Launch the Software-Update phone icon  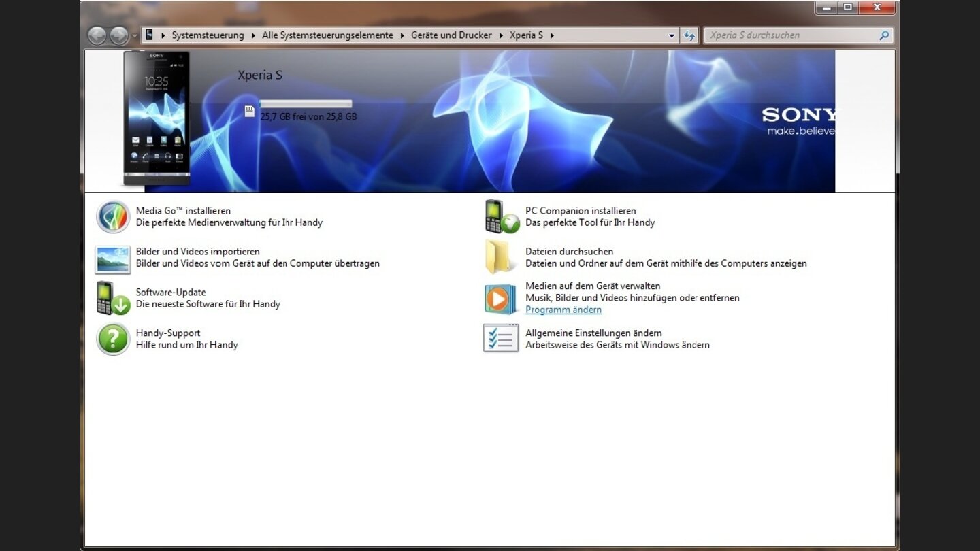[113, 298]
